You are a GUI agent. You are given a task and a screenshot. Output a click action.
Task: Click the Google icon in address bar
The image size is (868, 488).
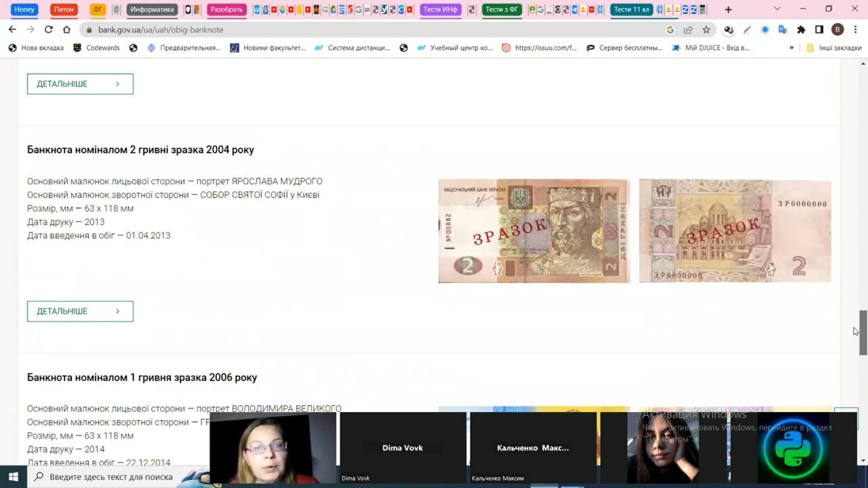(670, 30)
